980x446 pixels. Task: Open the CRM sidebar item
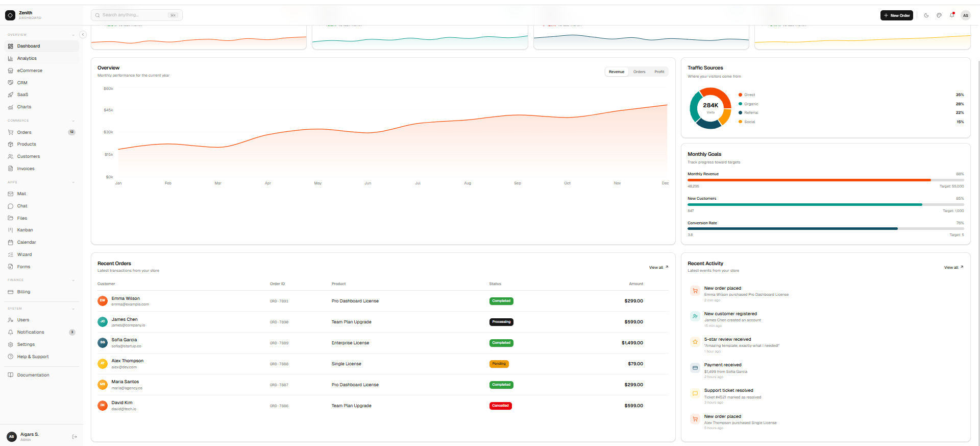[x=41, y=83]
